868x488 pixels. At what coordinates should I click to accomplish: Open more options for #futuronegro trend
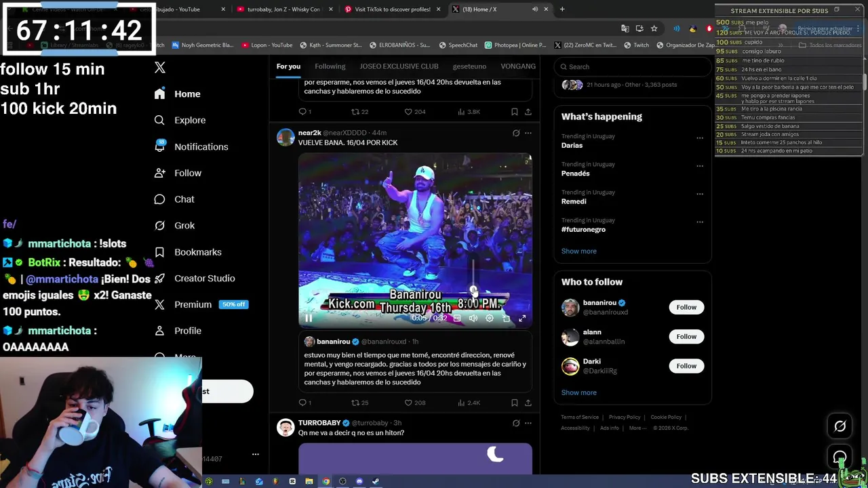[x=700, y=222]
